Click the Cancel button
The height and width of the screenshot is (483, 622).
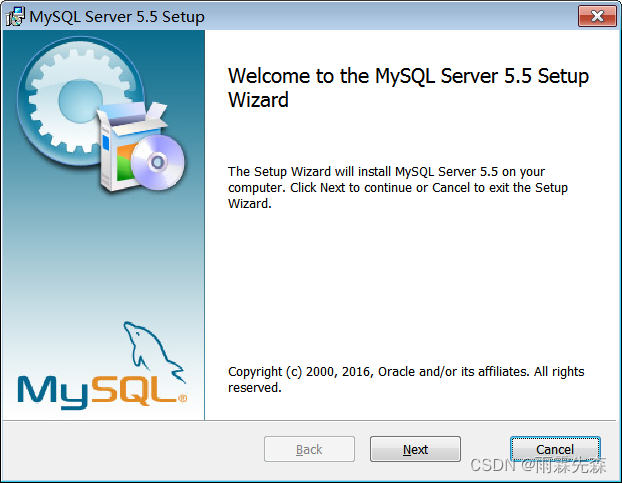click(x=555, y=449)
